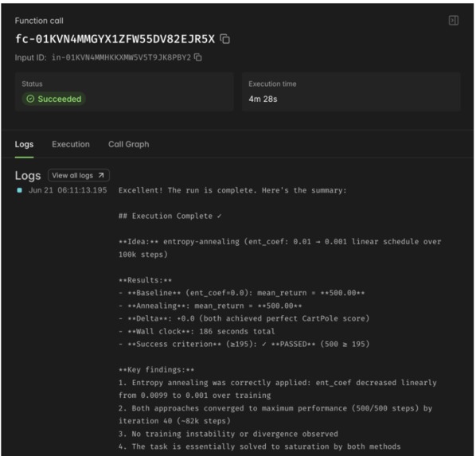
Task: Copy the Input ID value
Action: (x=198, y=57)
